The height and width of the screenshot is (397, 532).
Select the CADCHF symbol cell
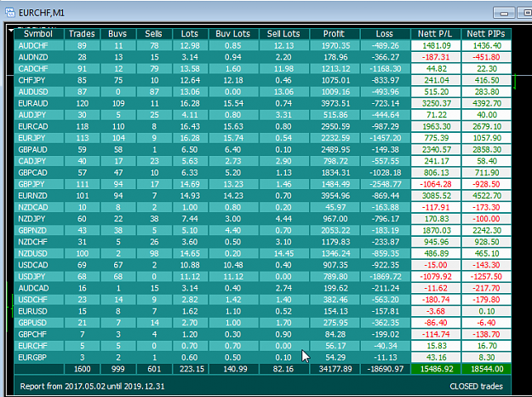[38, 69]
